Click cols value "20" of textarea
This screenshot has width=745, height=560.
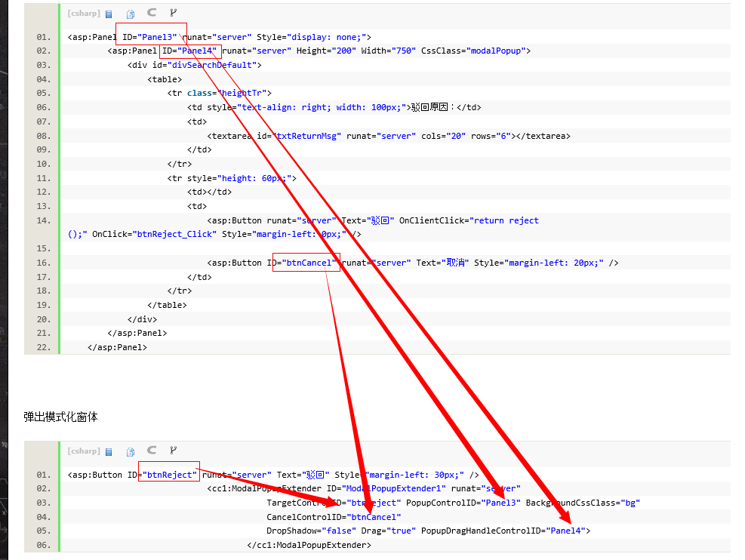(x=456, y=136)
